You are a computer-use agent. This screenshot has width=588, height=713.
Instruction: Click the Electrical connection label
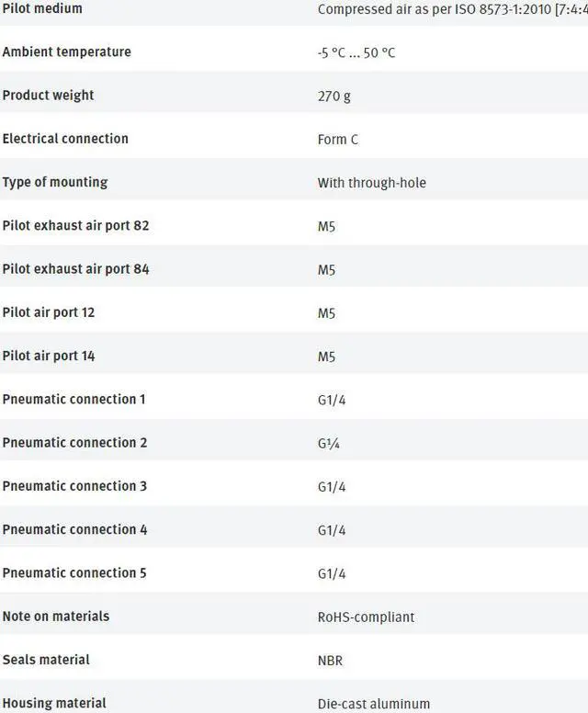click(65, 139)
